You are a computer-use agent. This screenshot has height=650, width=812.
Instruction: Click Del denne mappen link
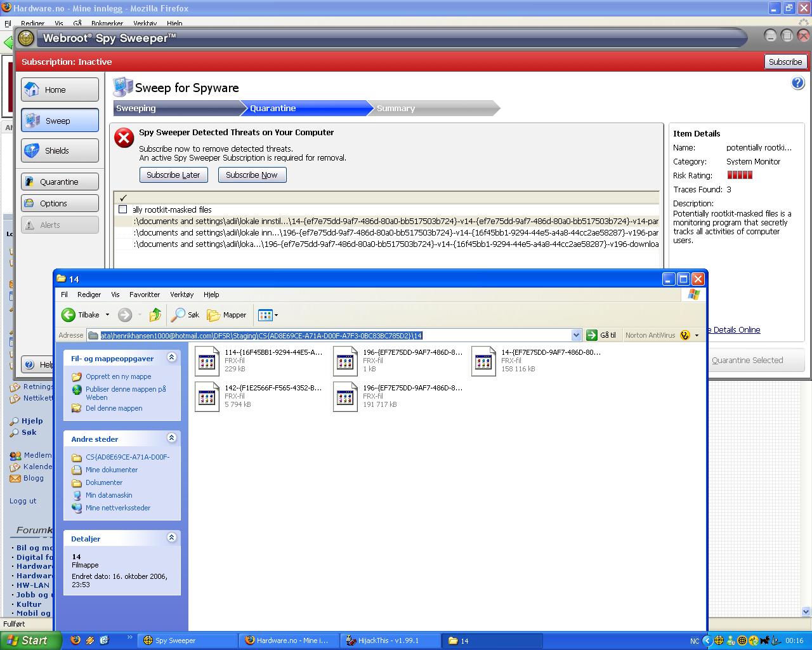click(114, 408)
